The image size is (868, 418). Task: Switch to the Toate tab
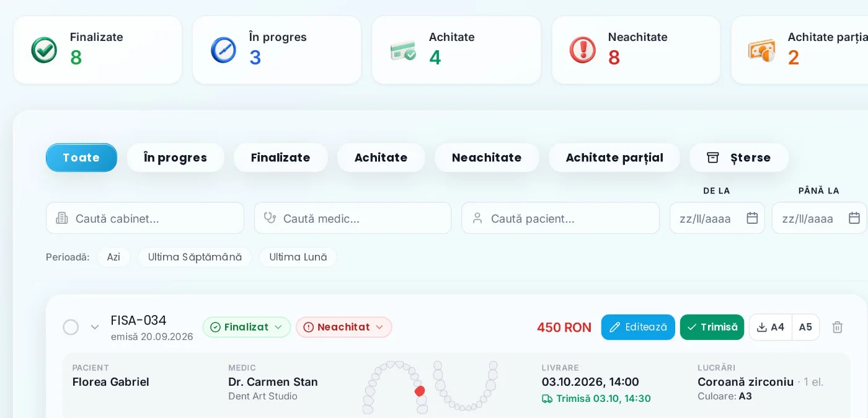(81, 158)
